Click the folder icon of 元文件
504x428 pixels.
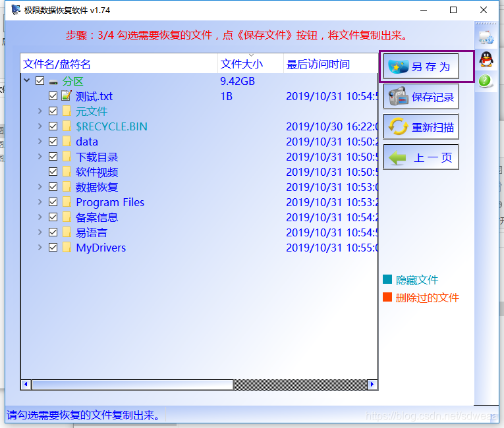[67, 111]
